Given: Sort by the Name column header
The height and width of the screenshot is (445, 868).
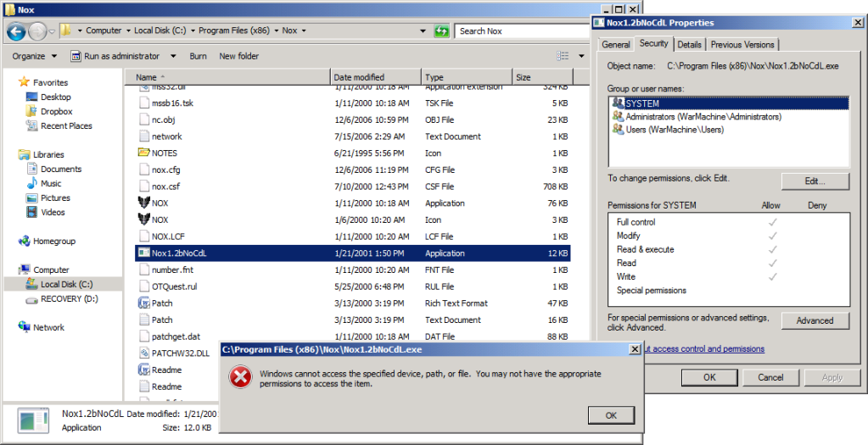Looking at the screenshot, I should coord(227,77).
